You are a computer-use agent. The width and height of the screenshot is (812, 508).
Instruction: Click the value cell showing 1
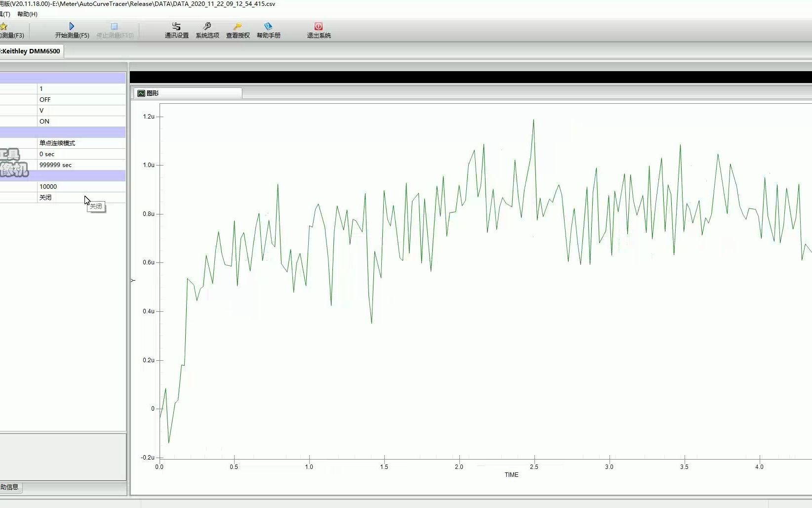tap(81, 89)
